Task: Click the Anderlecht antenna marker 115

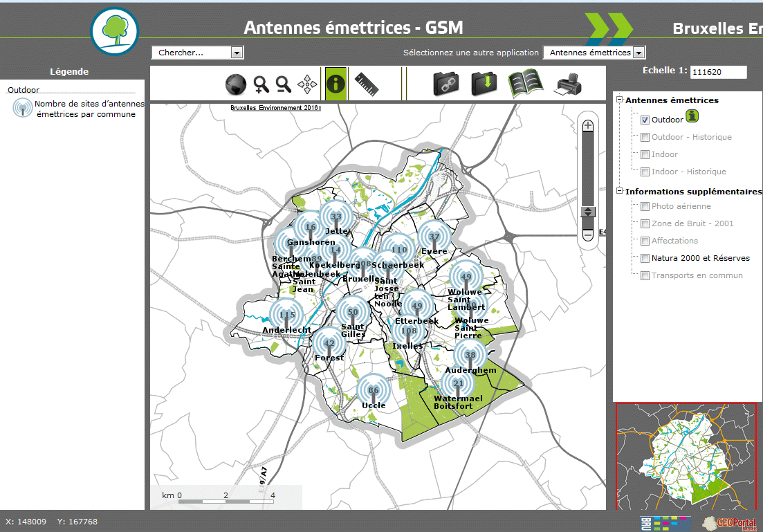Action: tap(286, 315)
